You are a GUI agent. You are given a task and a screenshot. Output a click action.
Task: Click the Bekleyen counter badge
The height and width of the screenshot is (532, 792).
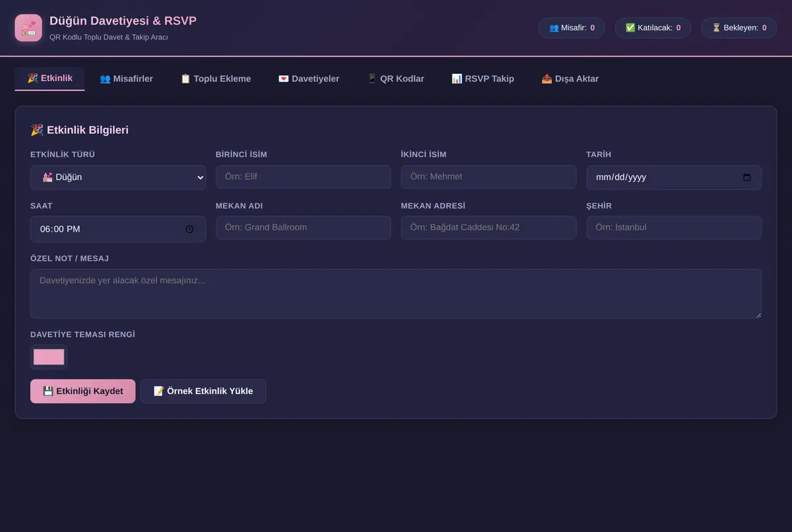point(739,28)
